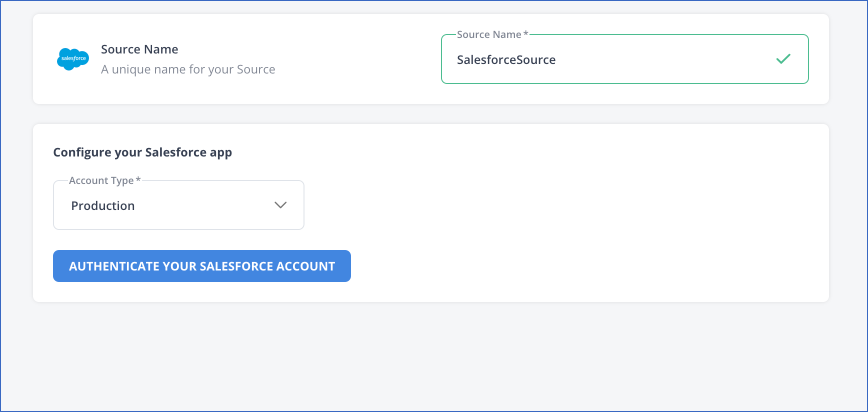
Task: Click the 'Source Name' heading text
Action: pos(139,49)
